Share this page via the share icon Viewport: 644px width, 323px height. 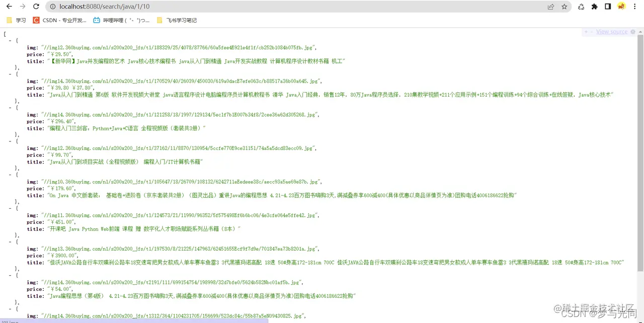coord(551,7)
